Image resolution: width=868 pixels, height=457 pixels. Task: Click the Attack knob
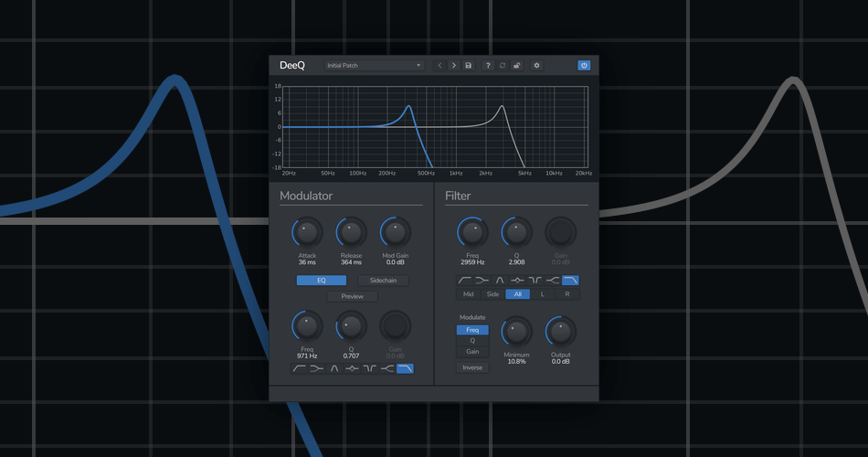tap(307, 233)
